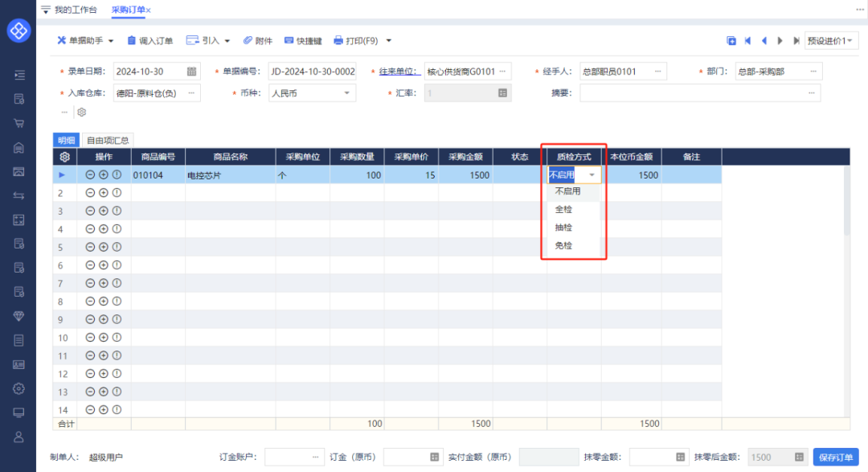868x472 pixels.
Task: Click the 往来单位 link label
Action: 398,72
